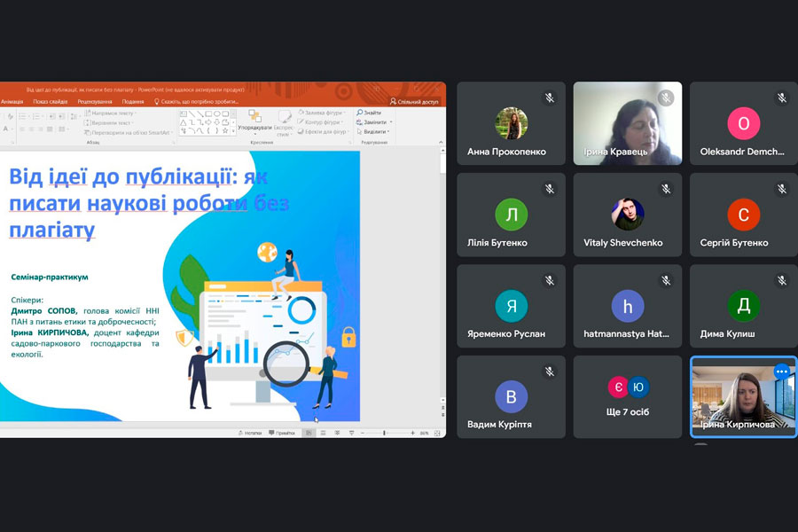Toggle center paragraph alignment
Screen dimensions: 798x532
click(31, 129)
